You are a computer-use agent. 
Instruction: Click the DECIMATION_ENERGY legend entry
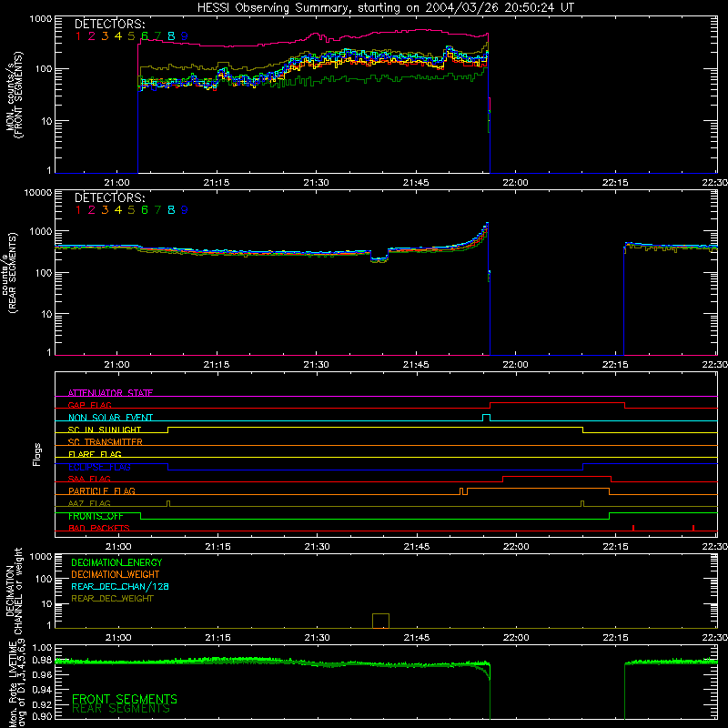[116, 562]
